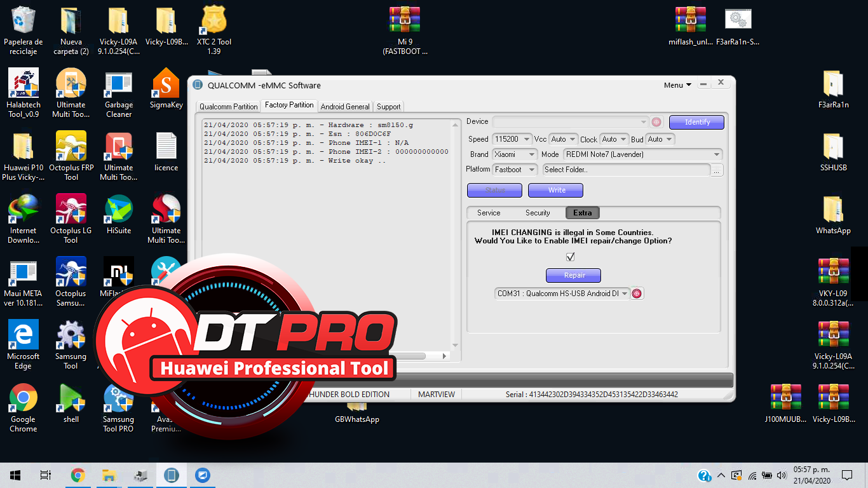
Task: Click the Identify button
Action: coord(696,122)
